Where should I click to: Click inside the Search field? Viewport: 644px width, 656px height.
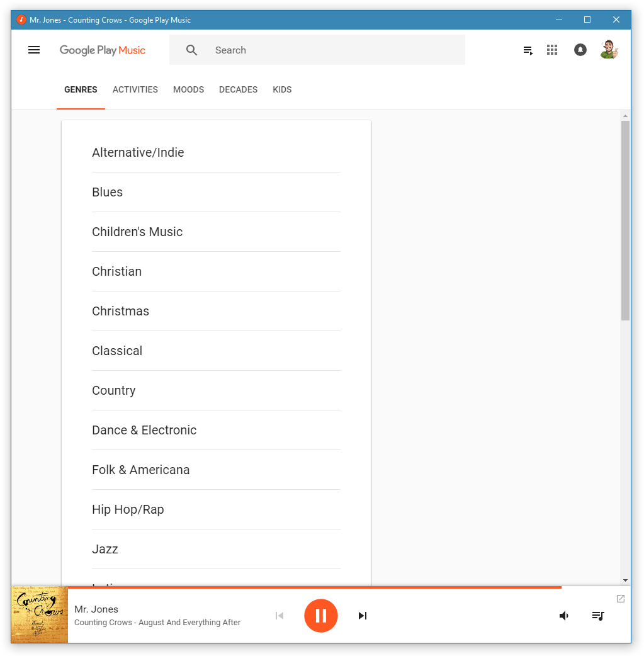click(x=334, y=50)
